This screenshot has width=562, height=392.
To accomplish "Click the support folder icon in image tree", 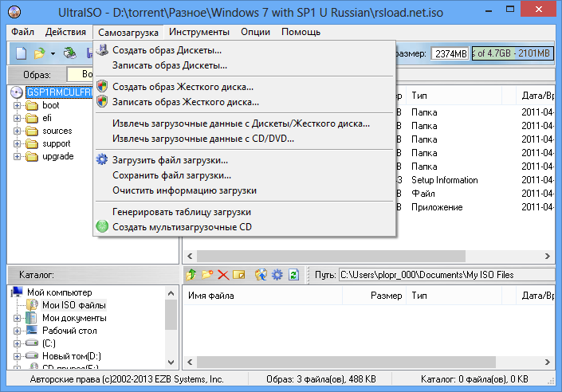I will 32,143.
